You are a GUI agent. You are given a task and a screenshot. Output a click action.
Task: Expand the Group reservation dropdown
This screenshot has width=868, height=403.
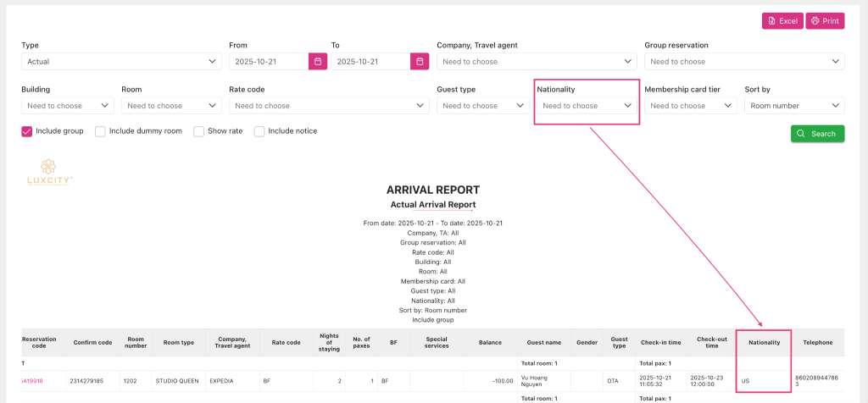tap(743, 61)
